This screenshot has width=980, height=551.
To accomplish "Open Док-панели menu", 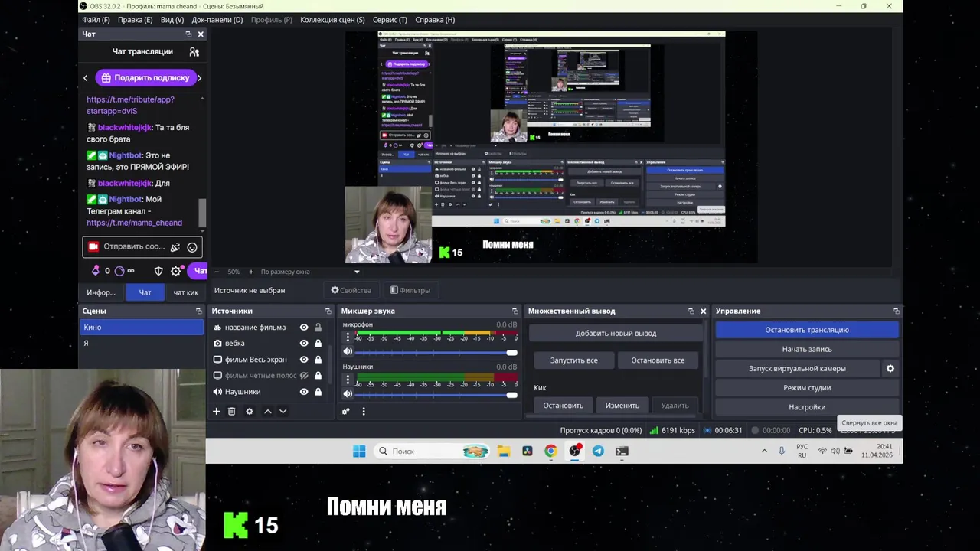I will tap(217, 20).
